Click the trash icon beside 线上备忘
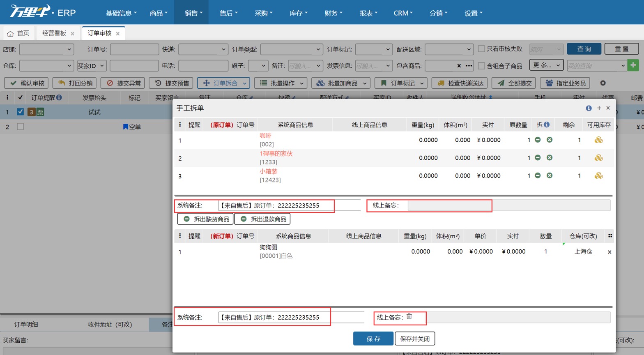 (409, 316)
